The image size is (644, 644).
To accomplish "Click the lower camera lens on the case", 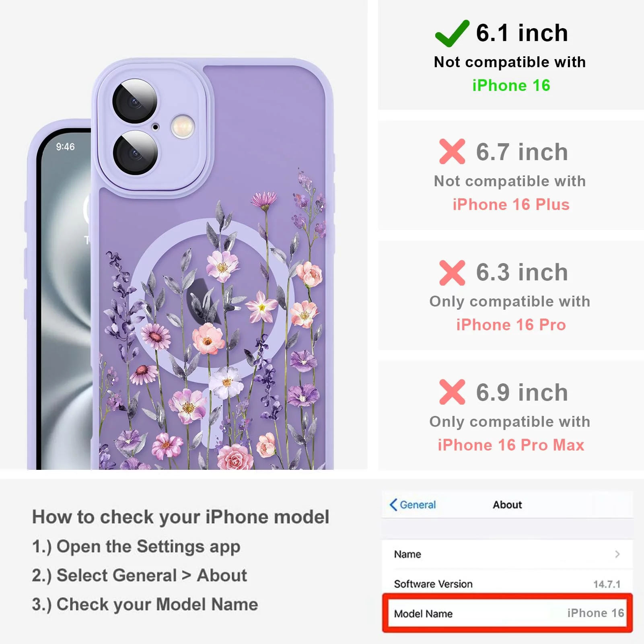I will click(x=135, y=152).
